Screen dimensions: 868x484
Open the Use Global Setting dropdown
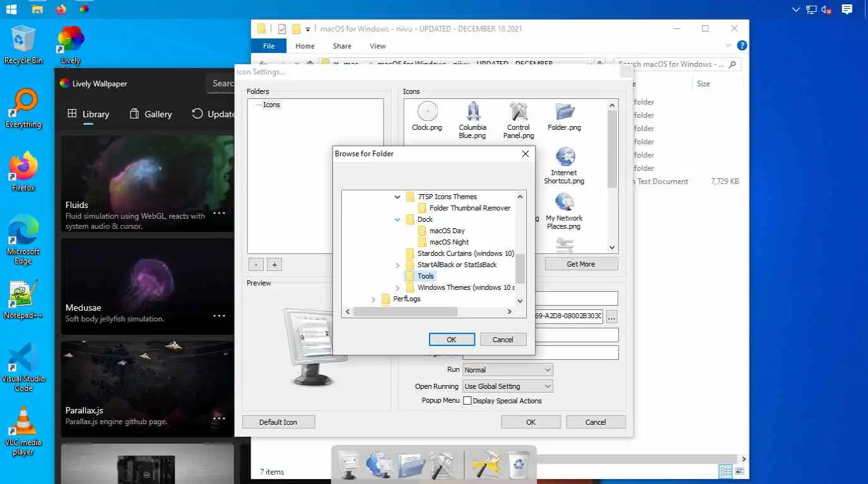508,386
